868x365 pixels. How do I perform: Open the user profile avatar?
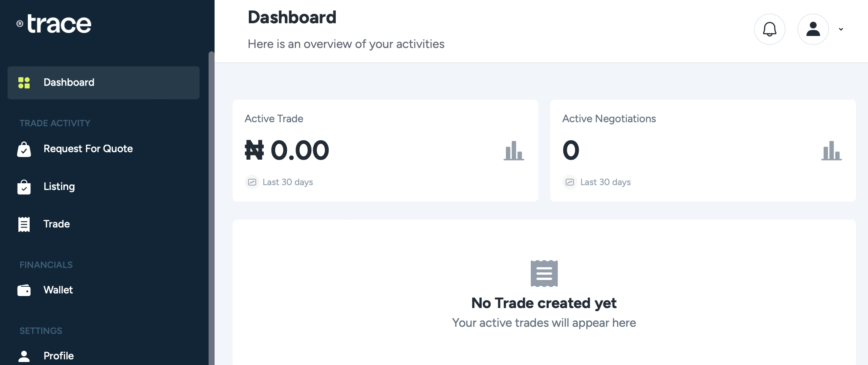coord(813,29)
